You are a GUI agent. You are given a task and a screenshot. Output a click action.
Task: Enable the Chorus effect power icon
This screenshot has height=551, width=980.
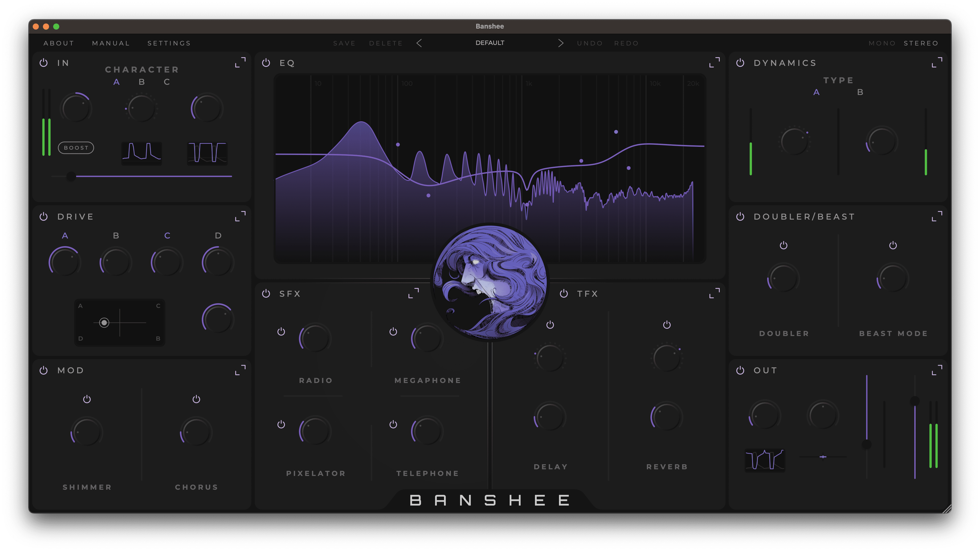click(x=196, y=399)
